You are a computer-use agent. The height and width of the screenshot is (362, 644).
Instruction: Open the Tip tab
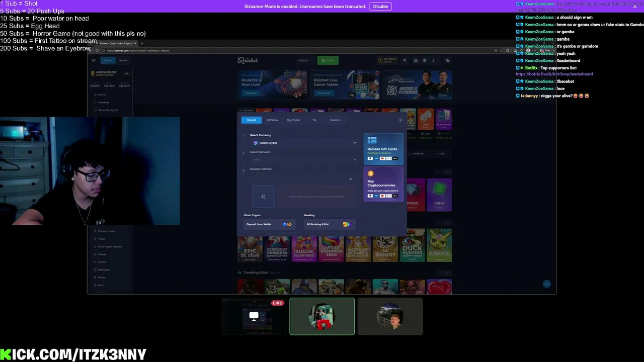coord(314,120)
